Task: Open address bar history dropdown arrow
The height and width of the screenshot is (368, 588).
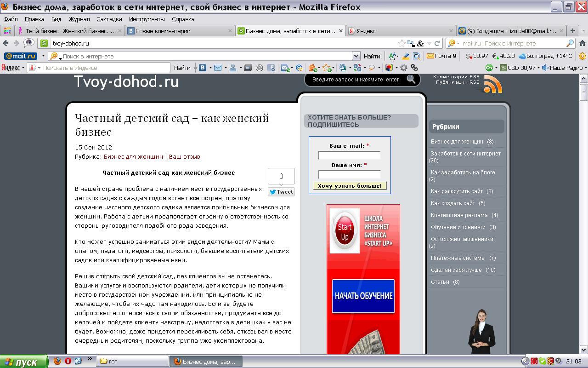Action: [x=430, y=43]
